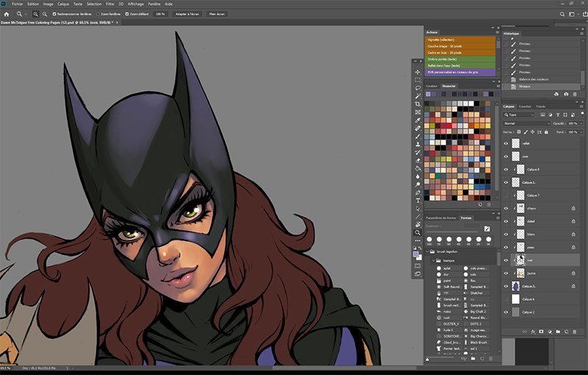
Task: Hide the Calque 2 layer
Action: [506, 312]
